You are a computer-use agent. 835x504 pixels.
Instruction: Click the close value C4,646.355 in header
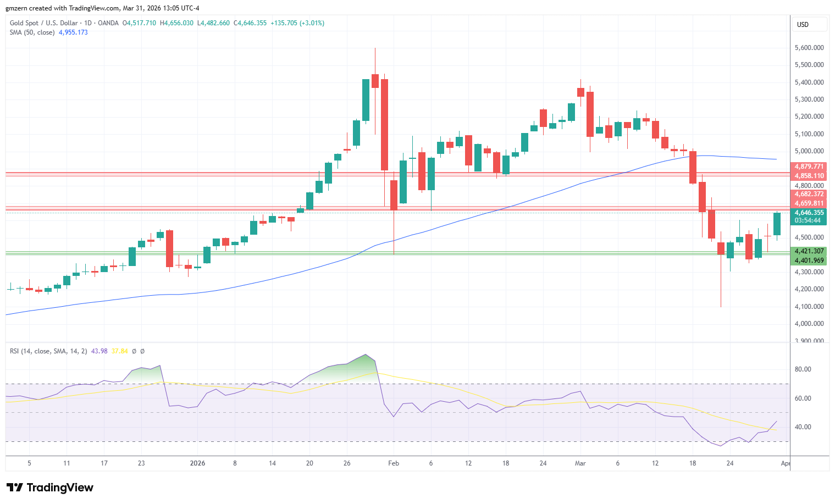(250, 23)
